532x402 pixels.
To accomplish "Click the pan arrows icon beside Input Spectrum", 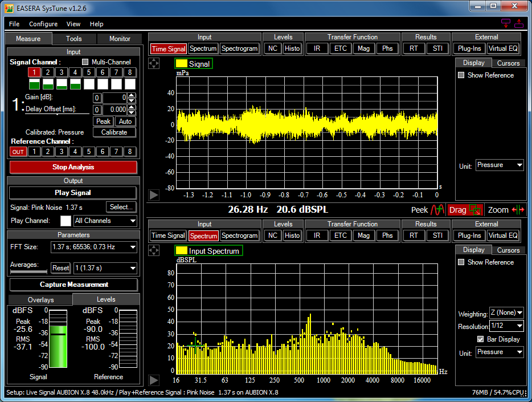I will (154, 250).
